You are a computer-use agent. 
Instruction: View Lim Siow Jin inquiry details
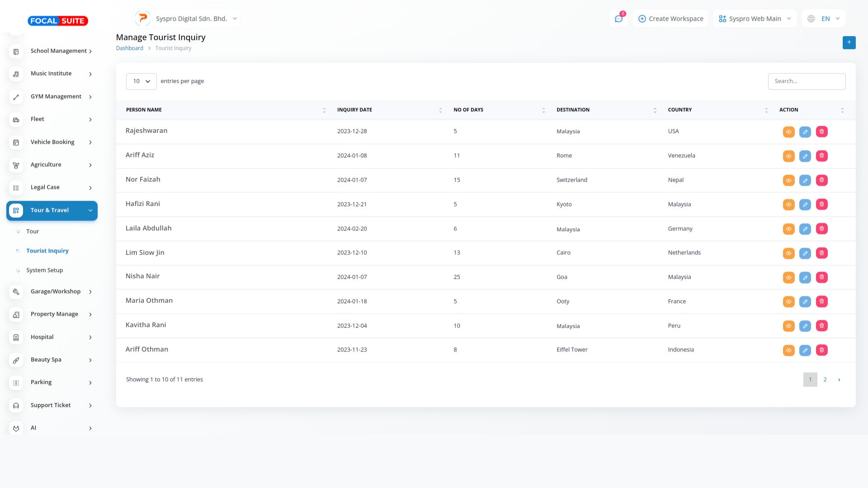point(788,253)
